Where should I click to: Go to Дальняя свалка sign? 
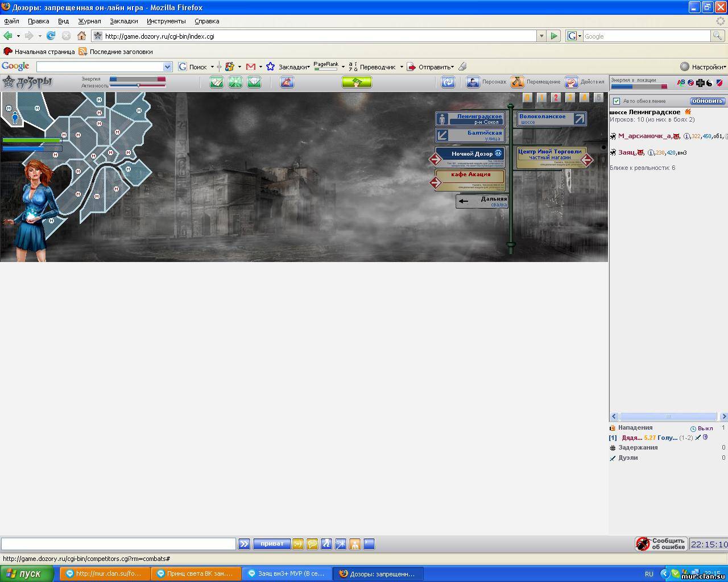coord(482,201)
